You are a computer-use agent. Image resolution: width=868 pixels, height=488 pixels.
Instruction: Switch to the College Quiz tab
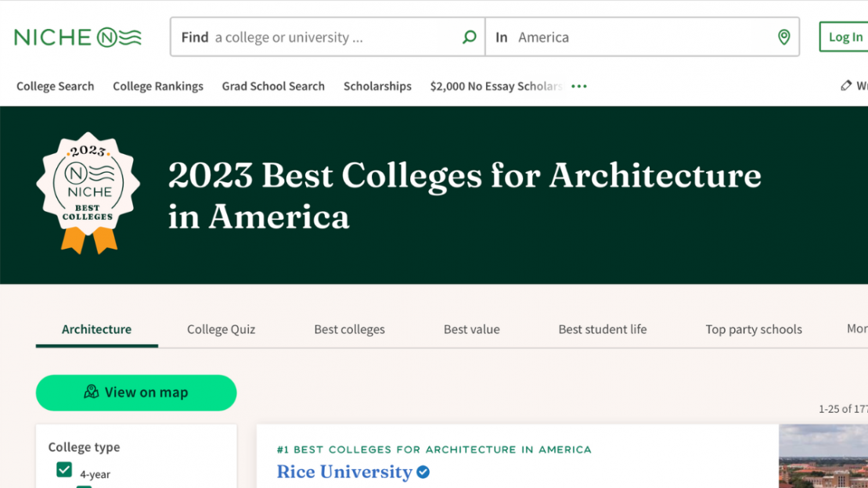coord(220,329)
